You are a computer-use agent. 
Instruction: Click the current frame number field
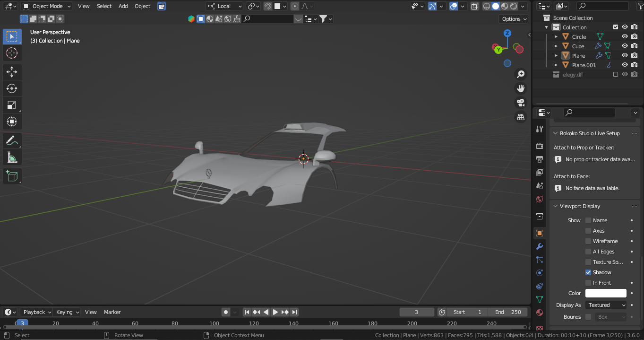click(x=417, y=312)
